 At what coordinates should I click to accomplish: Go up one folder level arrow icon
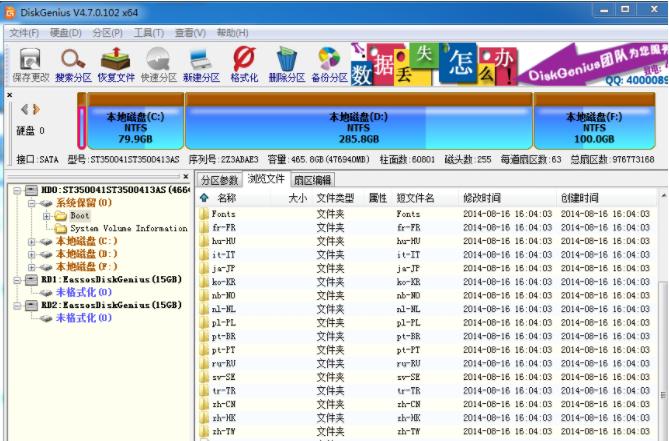tap(204, 197)
